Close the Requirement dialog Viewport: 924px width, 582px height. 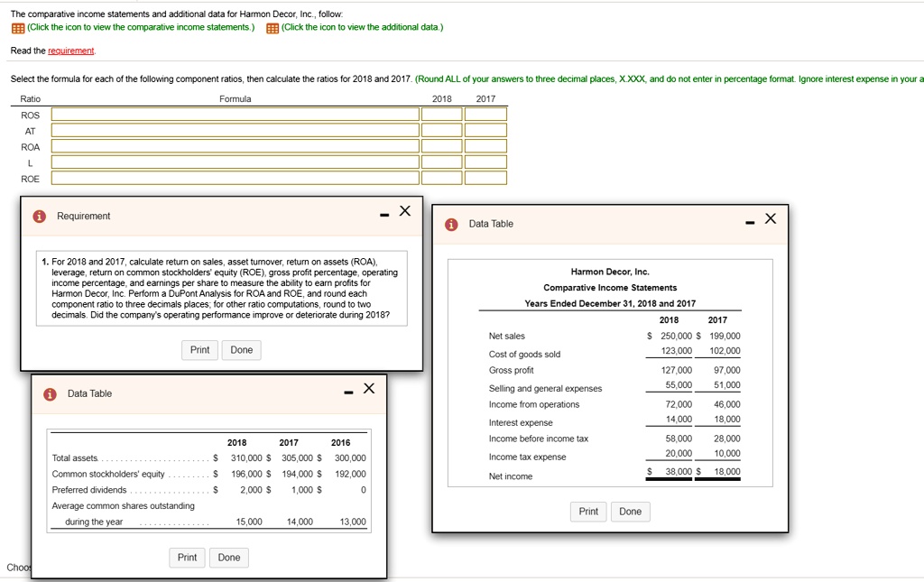coord(404,210)
